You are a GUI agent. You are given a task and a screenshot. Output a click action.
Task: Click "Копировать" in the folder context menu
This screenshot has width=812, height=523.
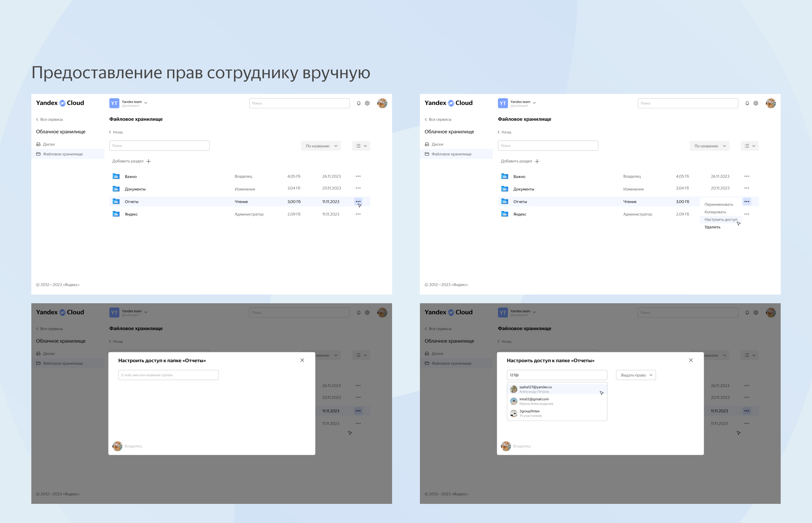click(x=715, y=212)
